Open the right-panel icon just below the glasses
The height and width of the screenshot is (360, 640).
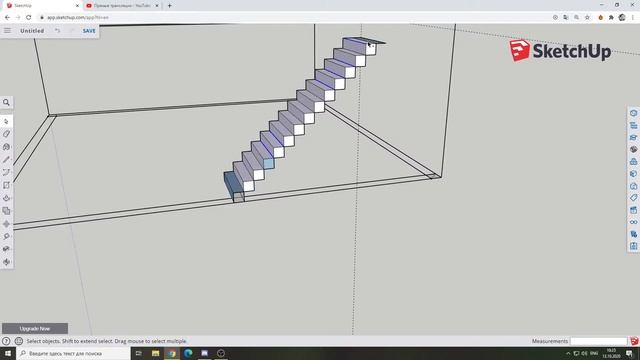633,234
